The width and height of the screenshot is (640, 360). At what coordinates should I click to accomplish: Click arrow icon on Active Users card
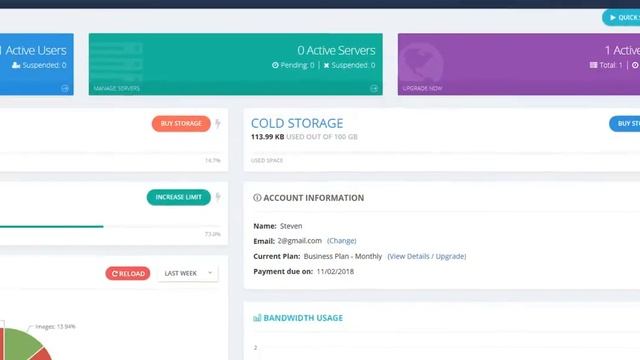tap(64, 88)
